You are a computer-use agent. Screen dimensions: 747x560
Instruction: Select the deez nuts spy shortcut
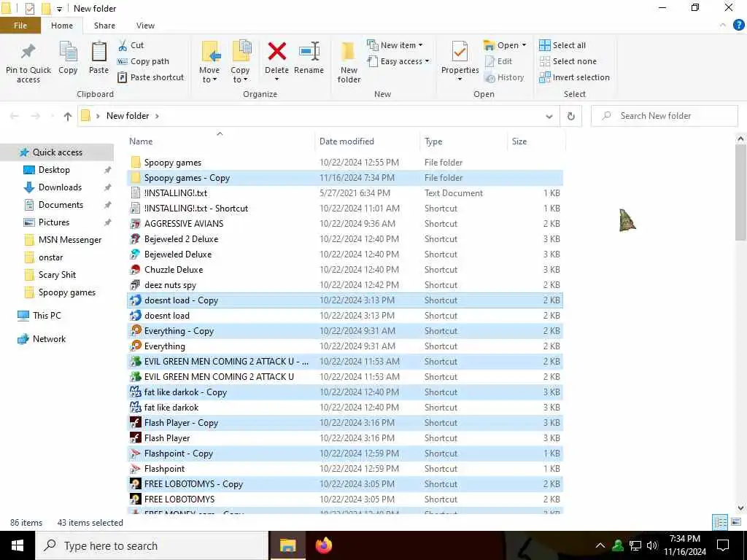coord(345,285)
